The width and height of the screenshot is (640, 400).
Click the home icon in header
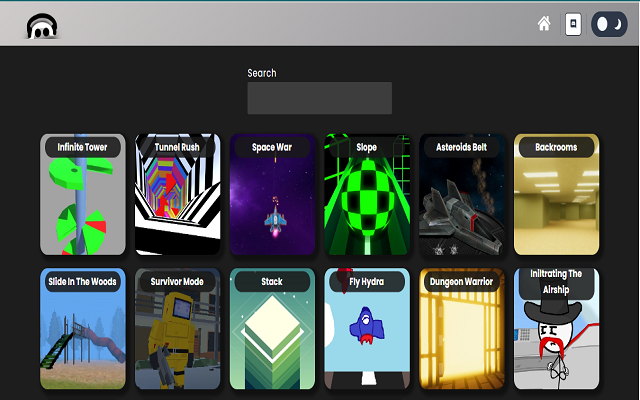pyautogui.click(x=544, y=24)
